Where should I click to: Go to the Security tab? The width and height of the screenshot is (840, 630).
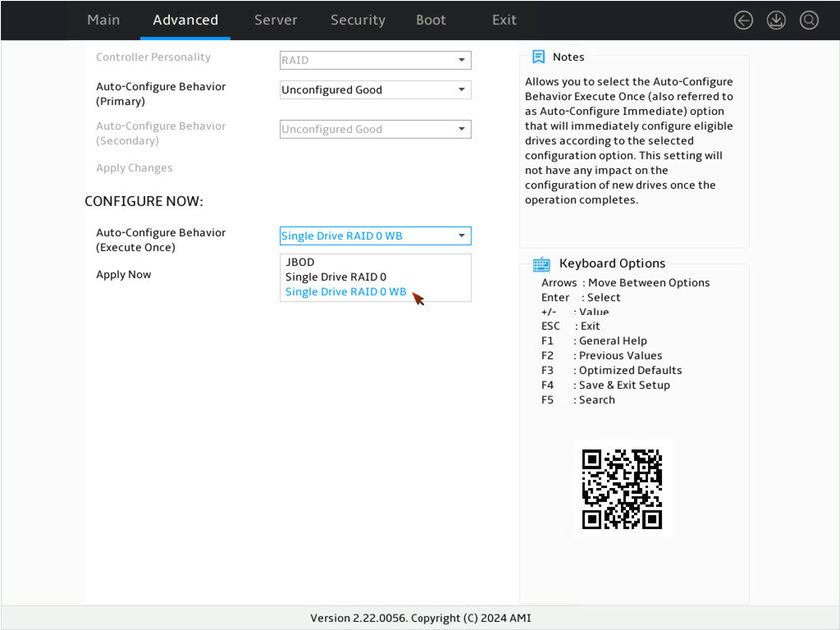tap(358, 20)
